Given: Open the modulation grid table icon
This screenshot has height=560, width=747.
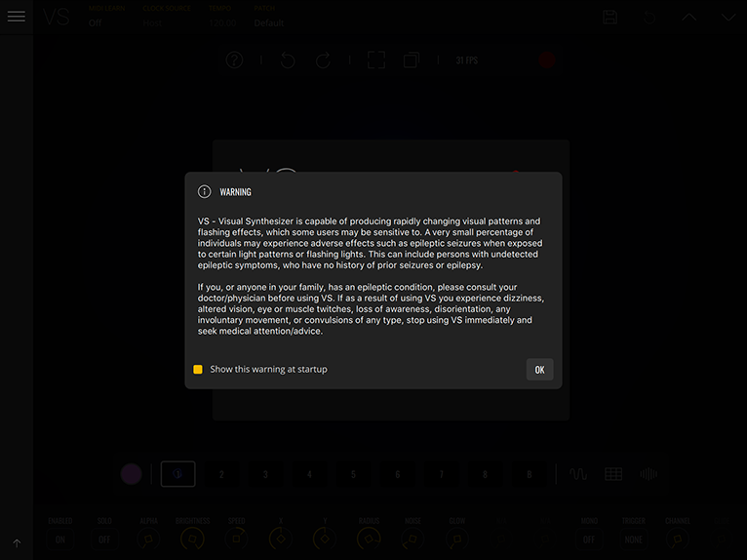Looking at the screenshot, I should pyautogui.click(x=613, y=474).
